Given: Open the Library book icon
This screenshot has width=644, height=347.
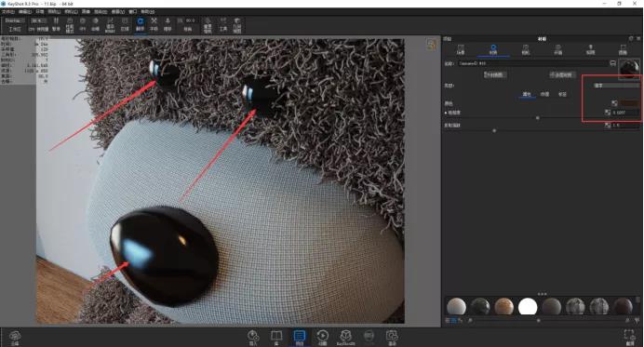Looking at the screenshot, I should [276, 337].
